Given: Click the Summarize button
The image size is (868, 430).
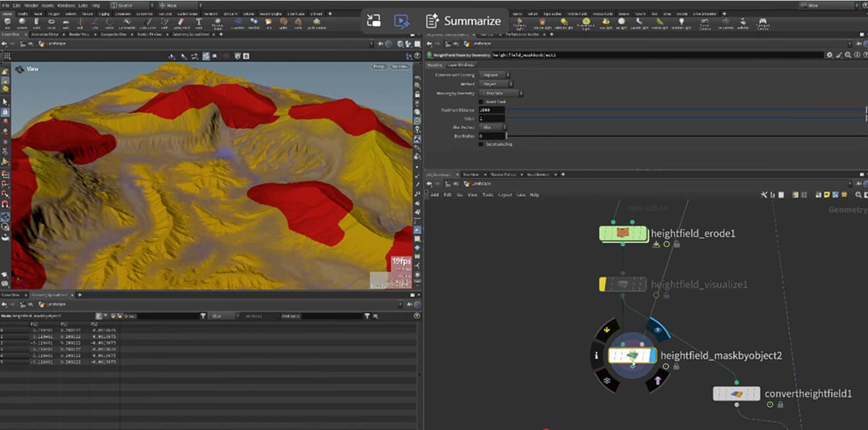Looking at the screenshot, I should pyautogui.click(x=463, y=21).
